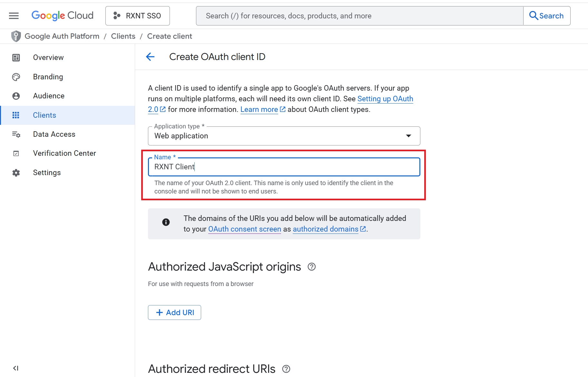Open the RXNT SSO project selector
588x377 pixels.
coord(137,16)
